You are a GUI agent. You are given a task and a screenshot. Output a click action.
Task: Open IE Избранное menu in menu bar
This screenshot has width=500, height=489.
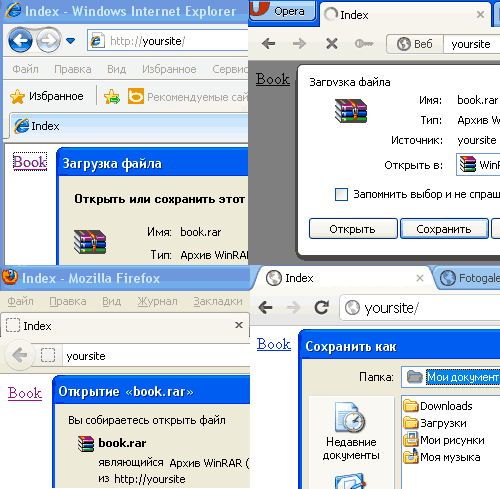169,69
